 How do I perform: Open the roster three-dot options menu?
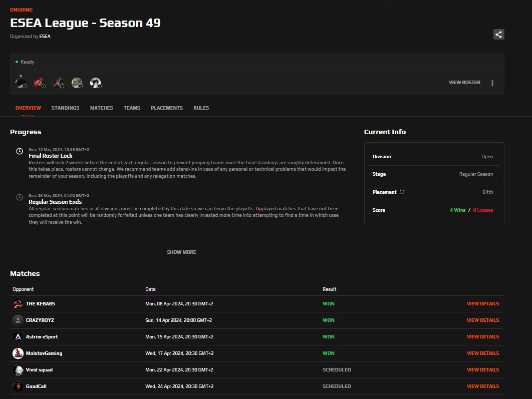[x=492, y=83]
